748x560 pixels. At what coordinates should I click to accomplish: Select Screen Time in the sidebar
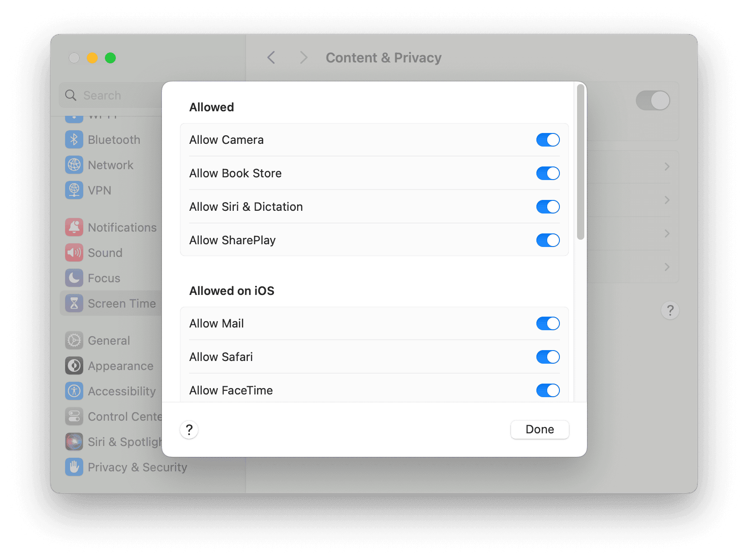point(111,304)
